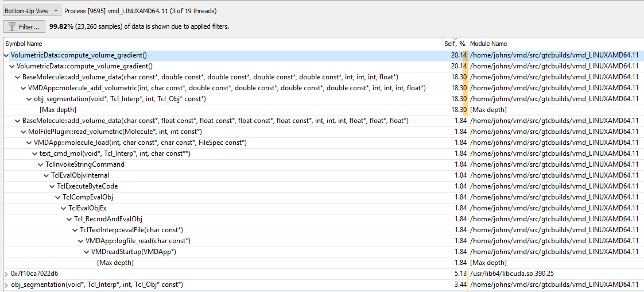Click the libcuda.so.390.25 module path
The height and width of the screenshot is (292, 644).
click(x=511, y=274)
